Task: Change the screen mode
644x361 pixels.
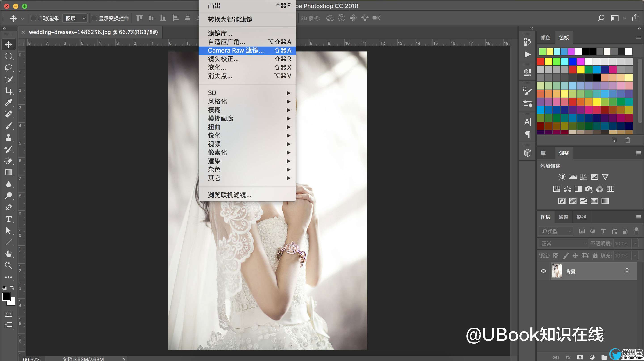Action: (x=8, y=325)
